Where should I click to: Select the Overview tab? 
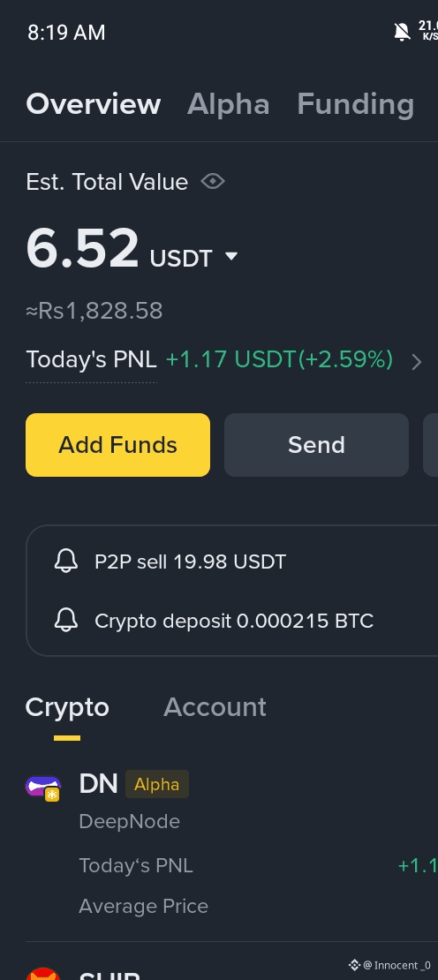[x=94, y=104]
